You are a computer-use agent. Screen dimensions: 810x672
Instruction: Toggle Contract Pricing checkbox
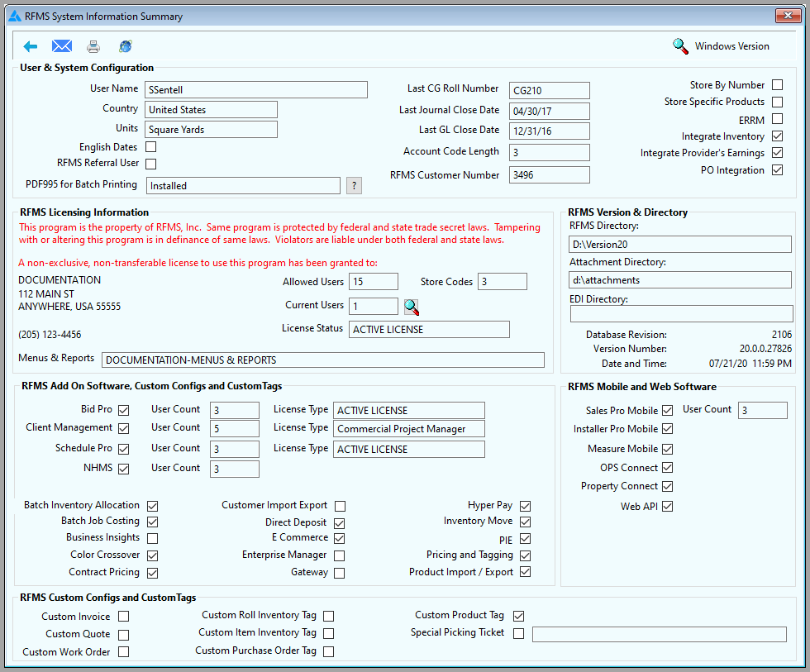pos(152,573)
